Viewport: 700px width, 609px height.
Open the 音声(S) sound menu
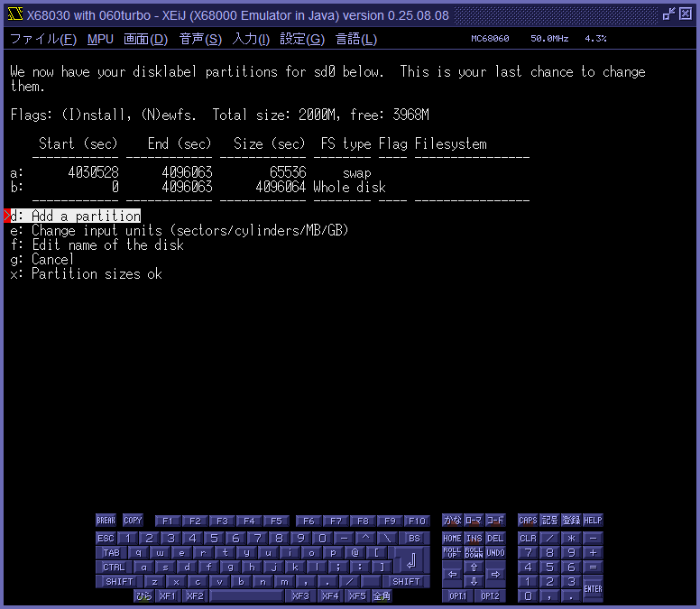tap(200, 40)
